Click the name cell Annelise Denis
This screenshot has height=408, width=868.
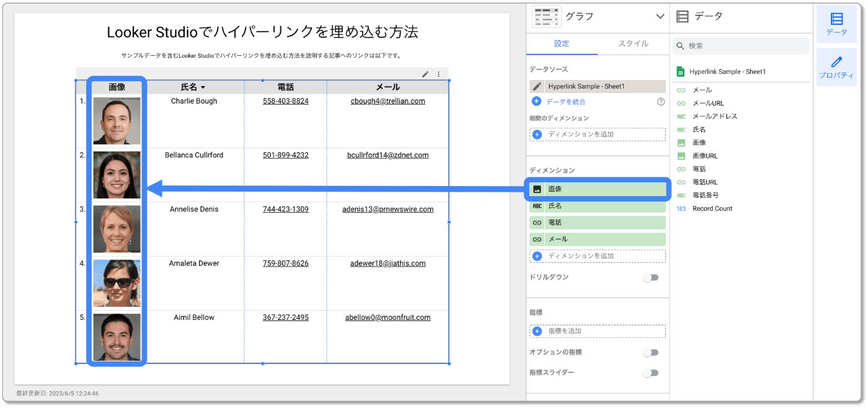(194, 210)
